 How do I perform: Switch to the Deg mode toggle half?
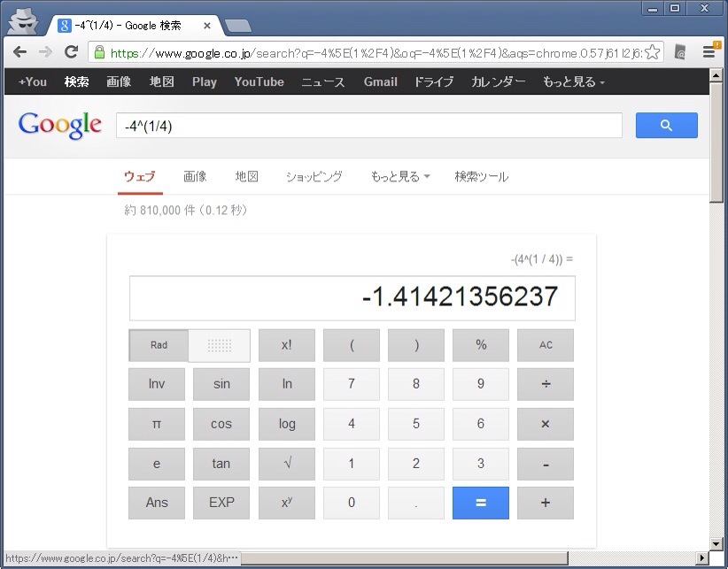point(219,345)
